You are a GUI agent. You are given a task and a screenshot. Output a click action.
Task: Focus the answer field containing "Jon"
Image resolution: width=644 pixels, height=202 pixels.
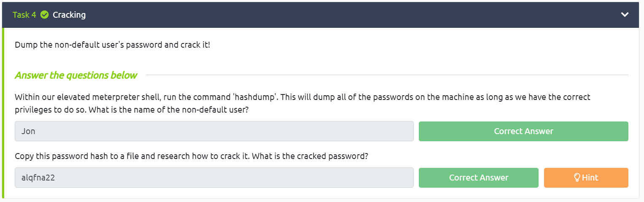coord(214,131)
